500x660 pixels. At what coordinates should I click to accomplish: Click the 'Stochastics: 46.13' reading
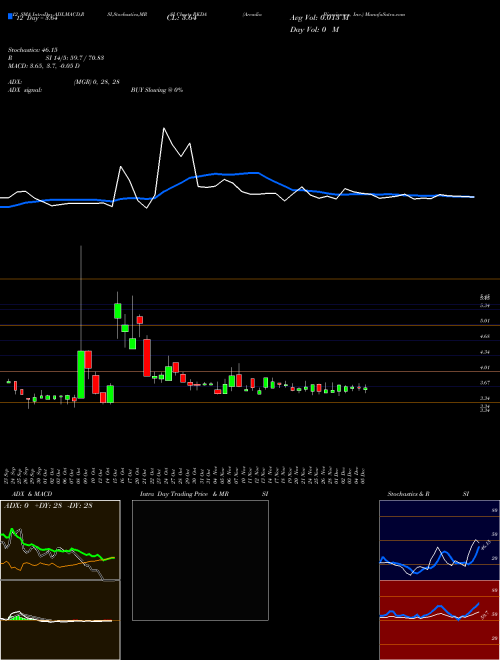pyautogui.click(x=32, y=50)
